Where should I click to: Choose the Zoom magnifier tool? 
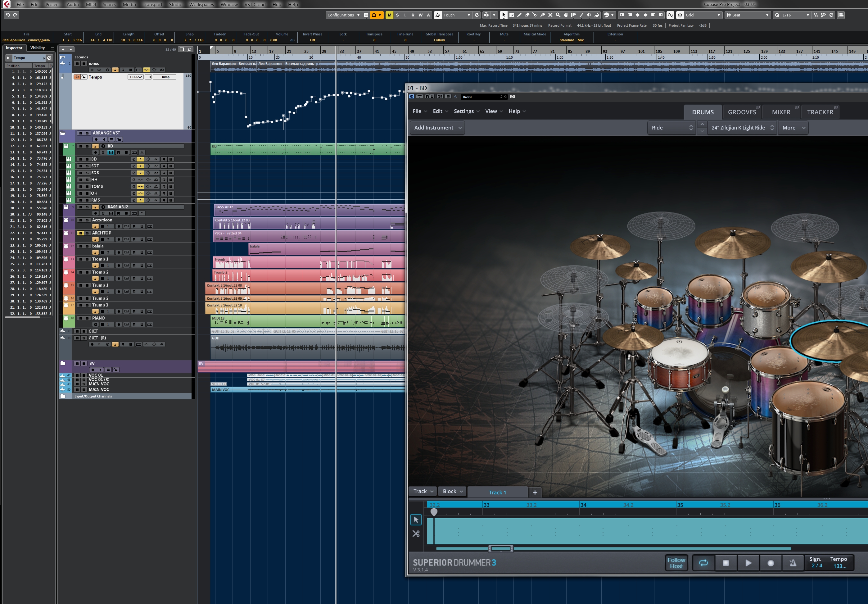click(558, 15)
